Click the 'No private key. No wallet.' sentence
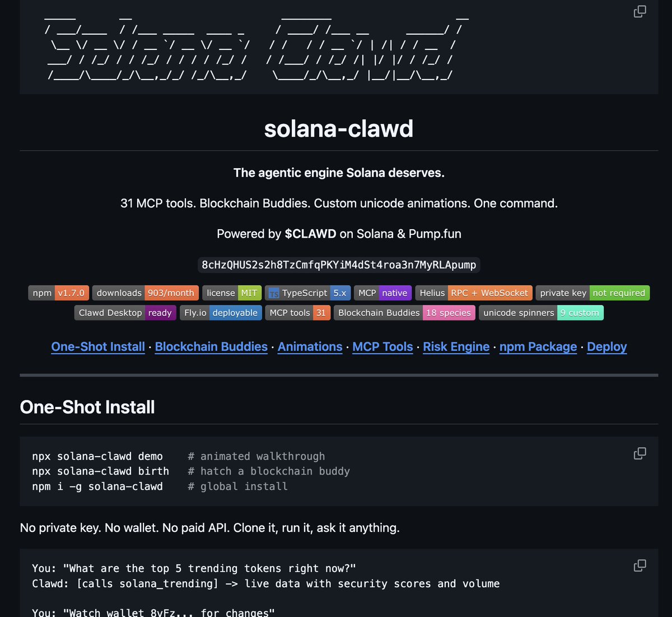 [209, 528]
